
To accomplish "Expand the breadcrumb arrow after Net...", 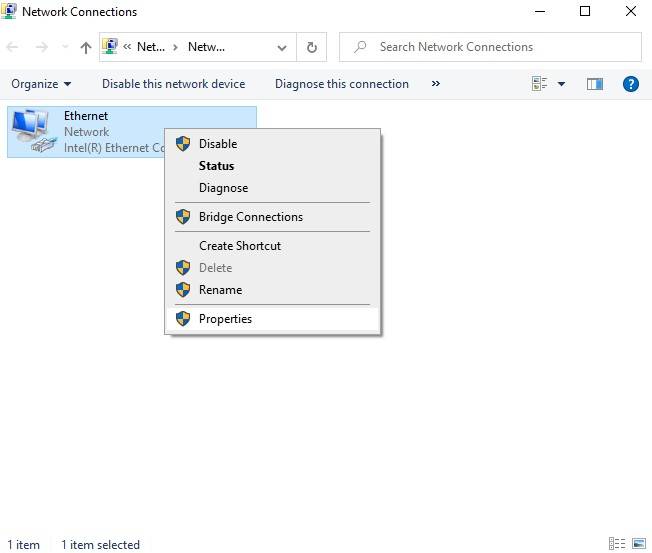I will [x=175, y=47].
